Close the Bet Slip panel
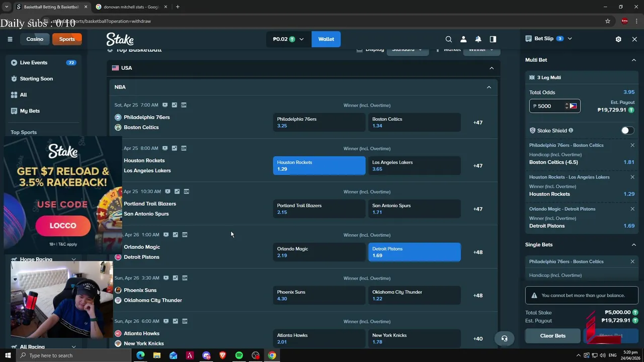The height and width of the screenshot is (362, 644). 634,39
